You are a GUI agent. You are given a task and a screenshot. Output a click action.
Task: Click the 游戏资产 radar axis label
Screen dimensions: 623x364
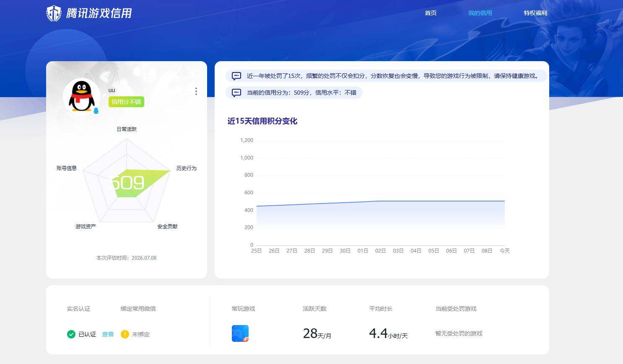86,226
